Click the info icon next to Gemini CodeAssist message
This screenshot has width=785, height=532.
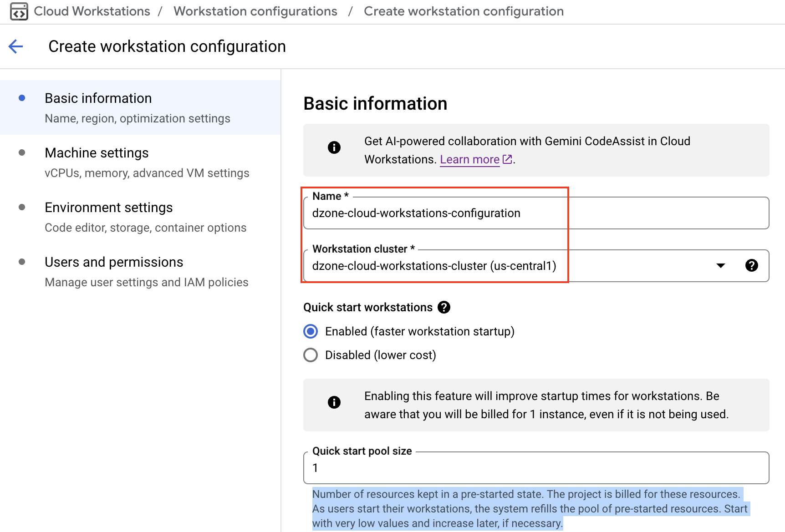pos(334,147)
